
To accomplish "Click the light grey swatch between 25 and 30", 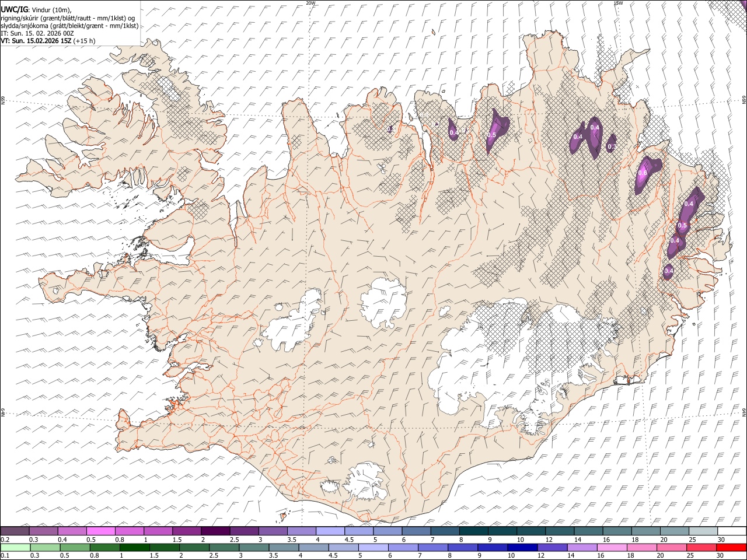I will click(703, 531).
